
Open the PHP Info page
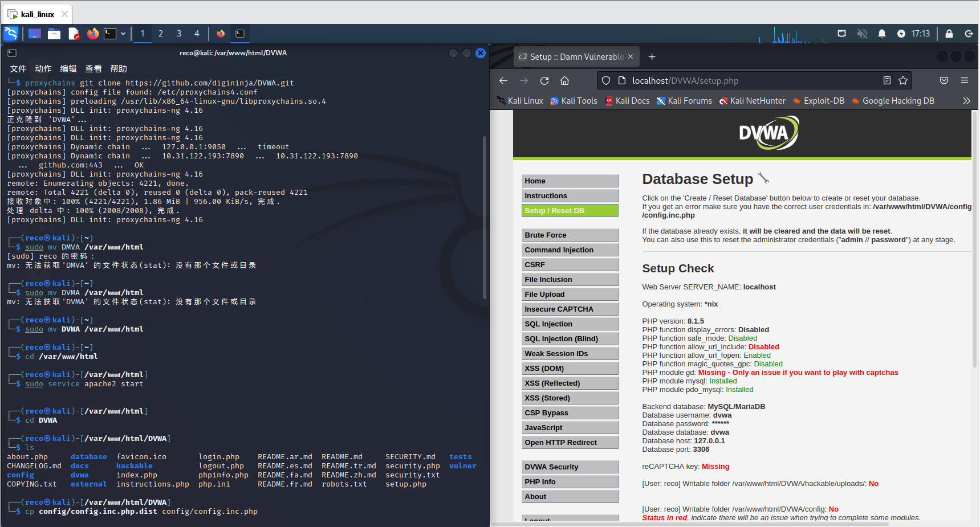tap(570, 481)
